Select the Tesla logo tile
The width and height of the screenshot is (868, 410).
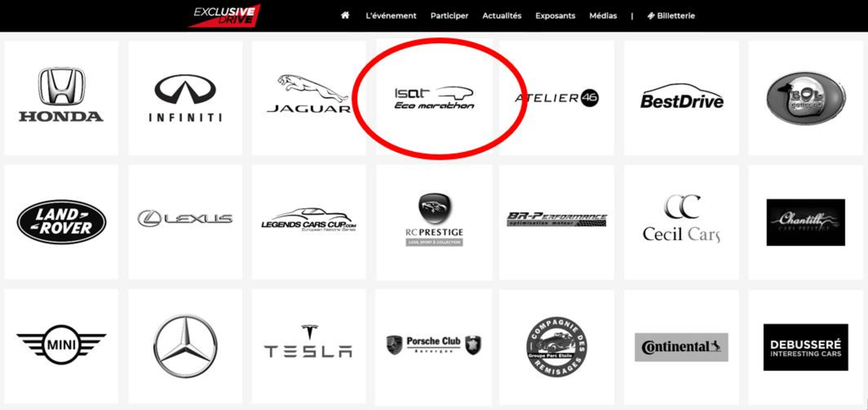coord(308,346)
